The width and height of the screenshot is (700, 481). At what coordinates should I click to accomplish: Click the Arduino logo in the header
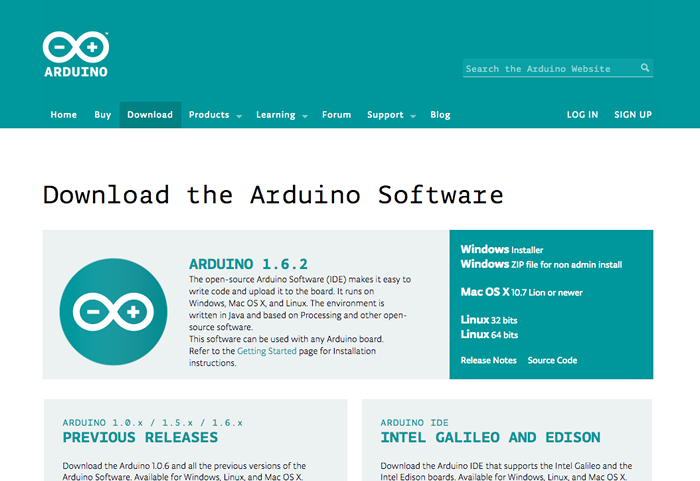[76, 54]
